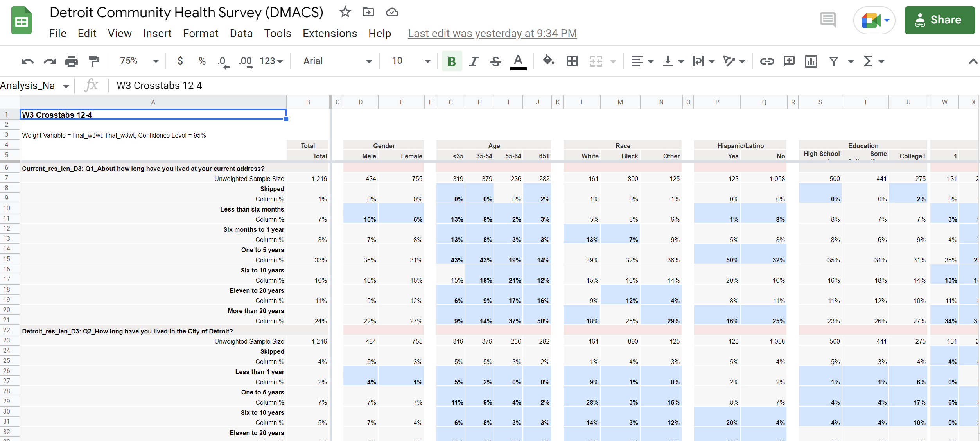Open text rotation dropdown
The image size is (980, 441).
click(734, 61)
